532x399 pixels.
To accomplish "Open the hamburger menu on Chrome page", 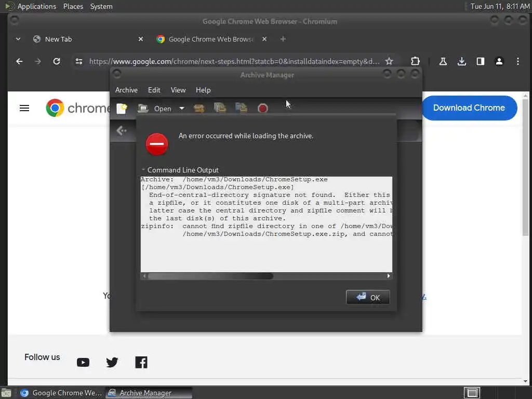I will pyautogui.click(x=24, y=108).
